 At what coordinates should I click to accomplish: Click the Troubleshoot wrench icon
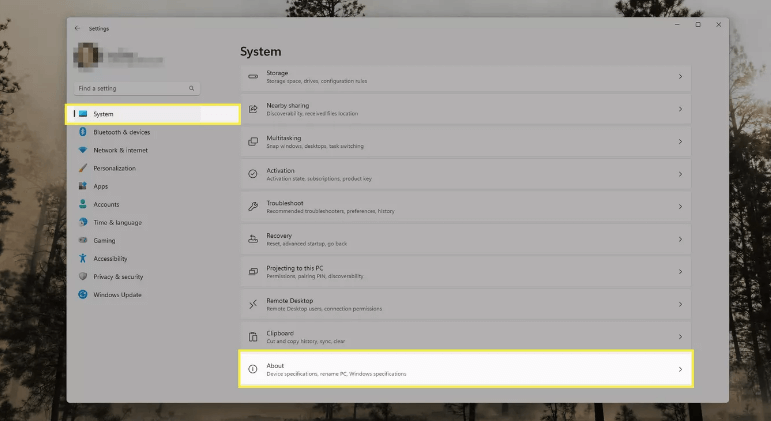point(253,206)
